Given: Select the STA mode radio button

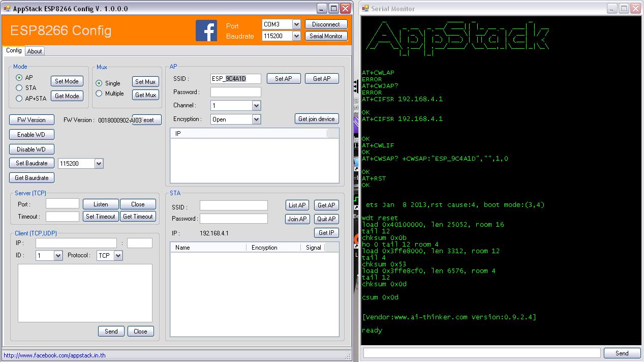Looking at the screenshot, I should click(x=19, y=88).
